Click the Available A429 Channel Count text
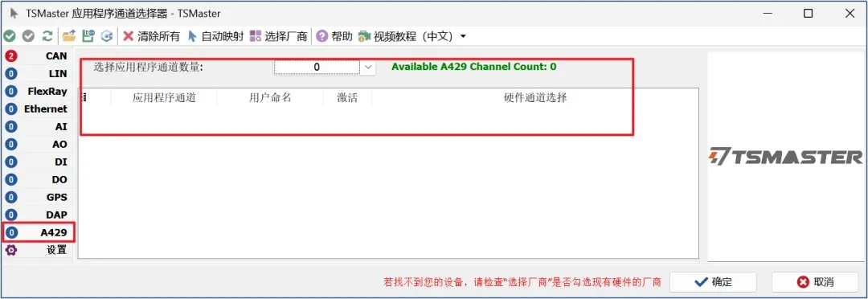 pos(474,67)
